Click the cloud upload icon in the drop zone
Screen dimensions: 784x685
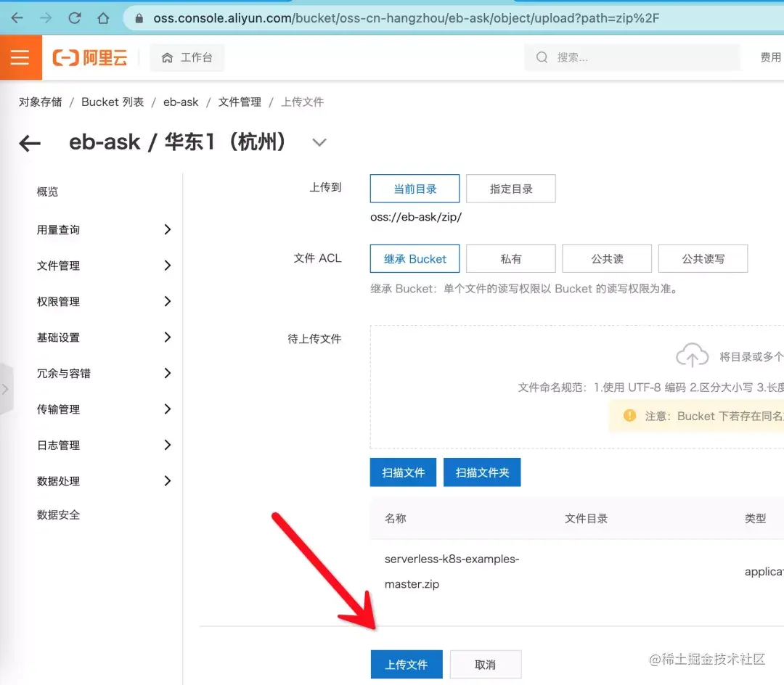tap(692, 356)
